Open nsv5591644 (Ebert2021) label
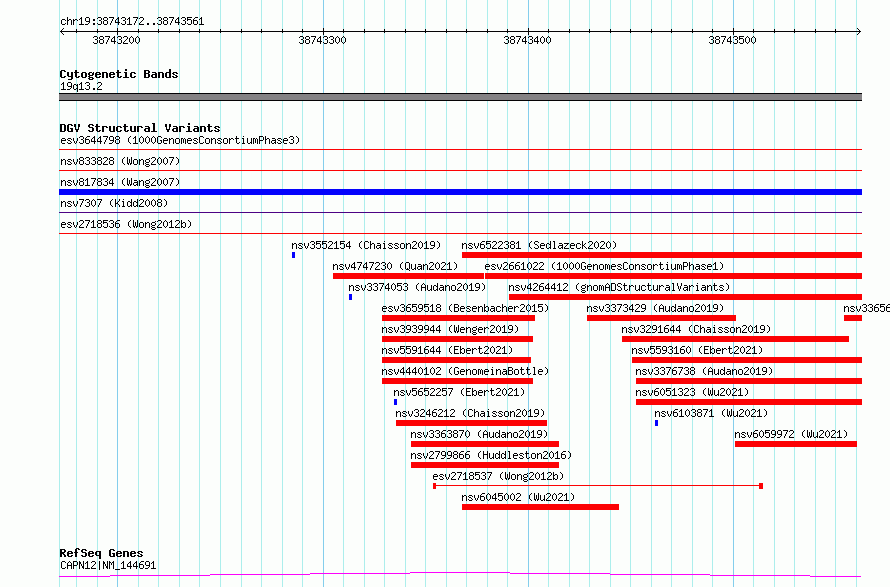This screenshot has width=890, height=587. pyautogui.click(x=447, y=350)
